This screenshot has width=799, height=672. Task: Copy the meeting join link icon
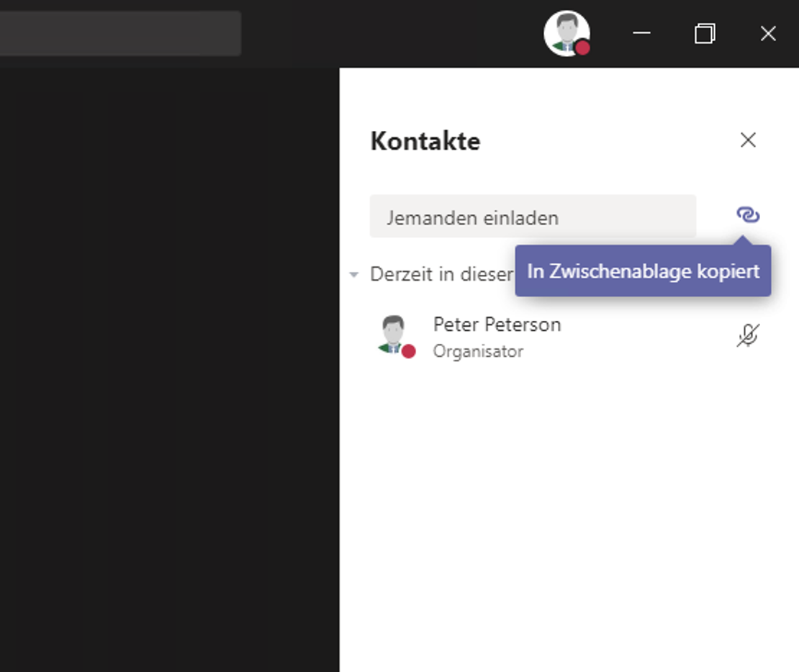pos(748,214)
